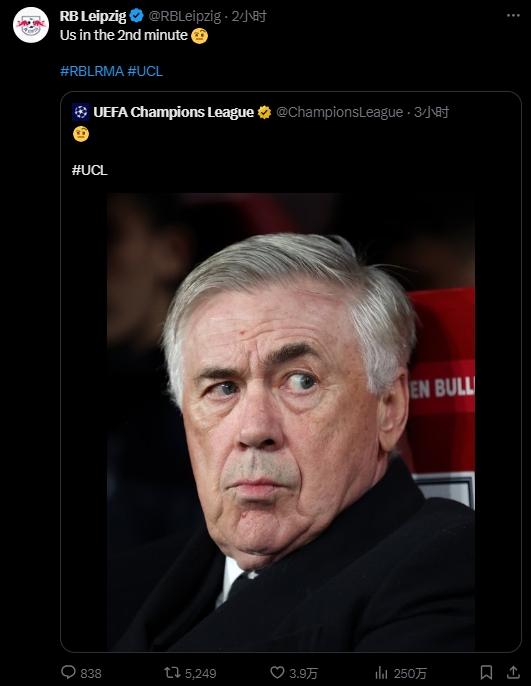The height and width of the screenshot is (686, 531).
Task: Click the quoted tweet's 3小时 timestamp
Action: 431,112
